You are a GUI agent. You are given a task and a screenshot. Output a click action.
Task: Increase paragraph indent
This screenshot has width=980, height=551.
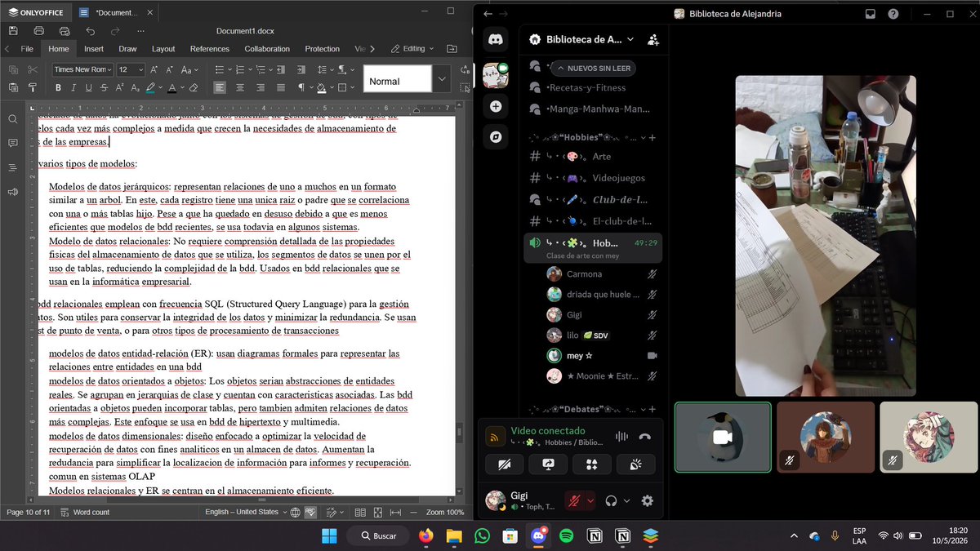[301, 70]
